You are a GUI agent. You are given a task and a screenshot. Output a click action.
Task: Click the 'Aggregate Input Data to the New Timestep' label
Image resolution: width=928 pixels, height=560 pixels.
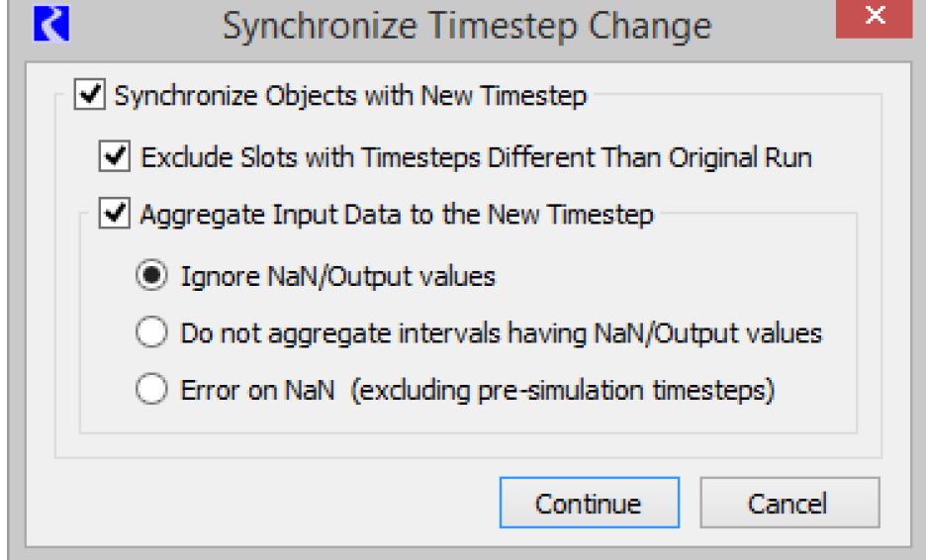[x=396, y=214]
